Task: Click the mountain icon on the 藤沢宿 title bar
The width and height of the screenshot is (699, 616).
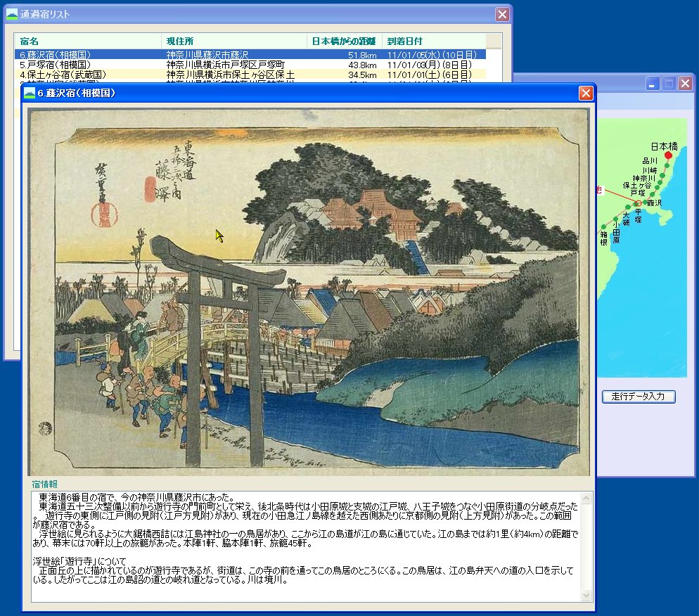Action: click(x=31, y=93)
